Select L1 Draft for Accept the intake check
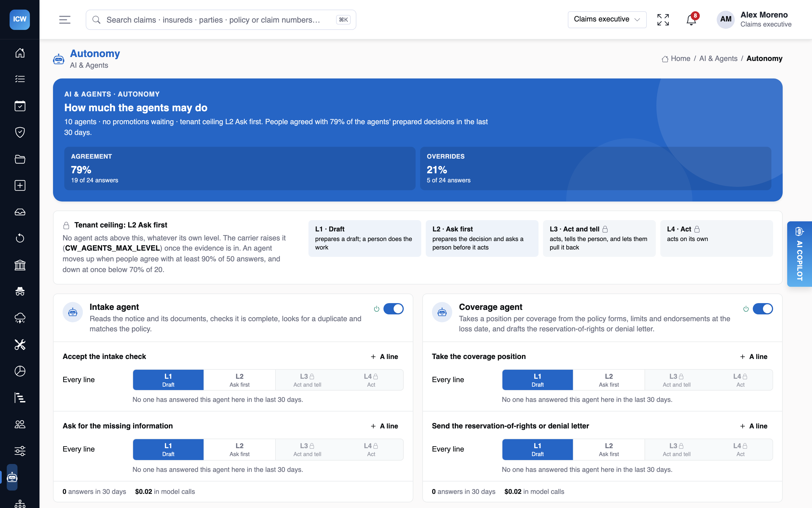The image size is (812, 508). 168,380
